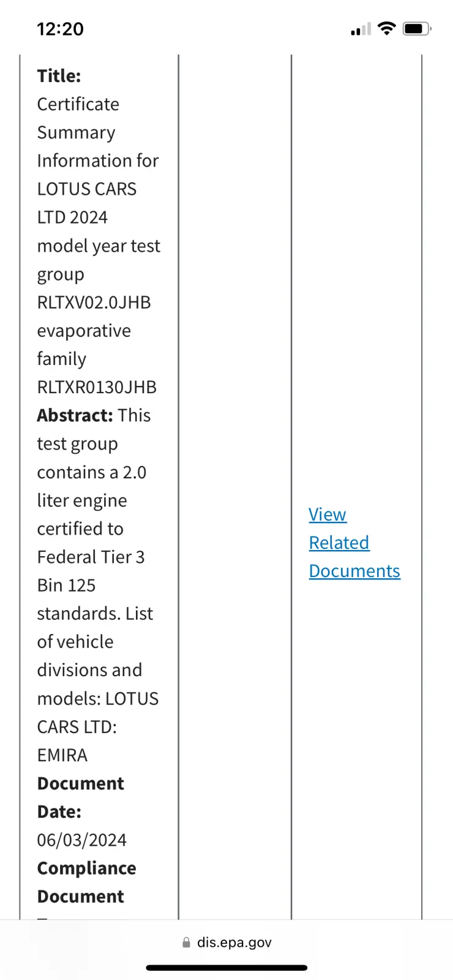Tap the lock icon beside the URL
Image resolution: width=453 pixels, height=980 pixels.
186,943
